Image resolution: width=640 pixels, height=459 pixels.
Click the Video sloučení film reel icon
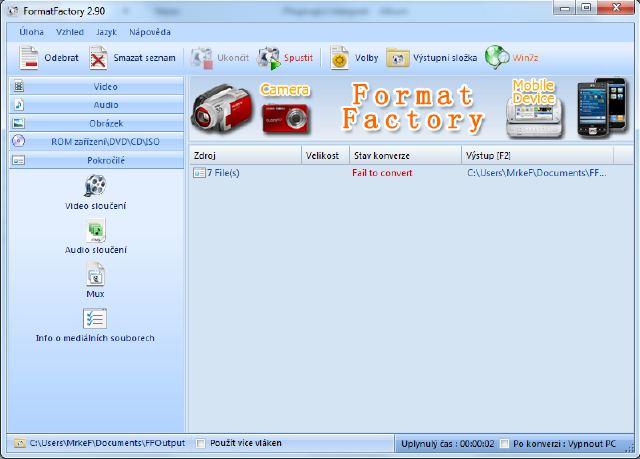95,186
